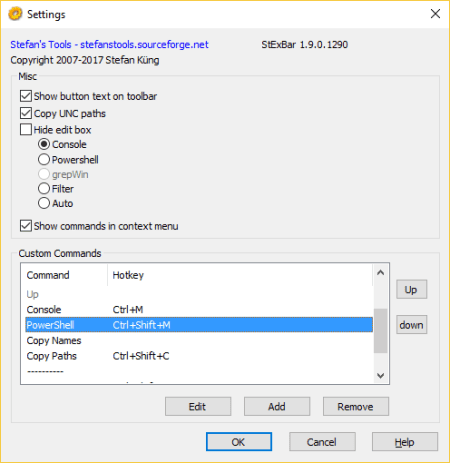
Task: Click the StExBar gear icon in title bar
Action: pyautogui.click(x=15, y=14)
